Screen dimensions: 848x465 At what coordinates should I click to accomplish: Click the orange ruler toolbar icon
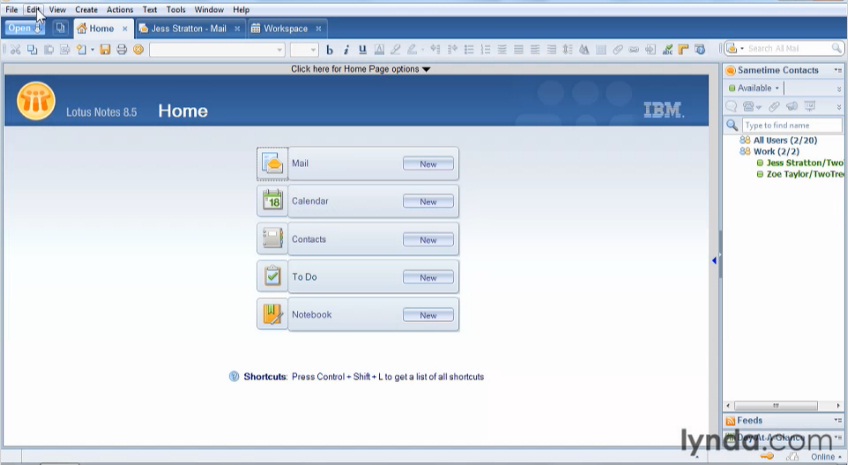(x=683, y=50)
